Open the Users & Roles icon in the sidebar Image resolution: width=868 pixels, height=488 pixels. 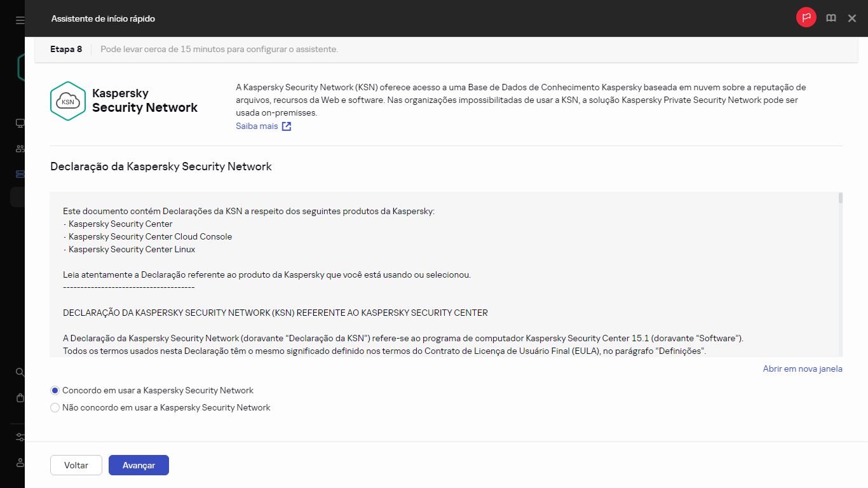click(x=19, y=148)
